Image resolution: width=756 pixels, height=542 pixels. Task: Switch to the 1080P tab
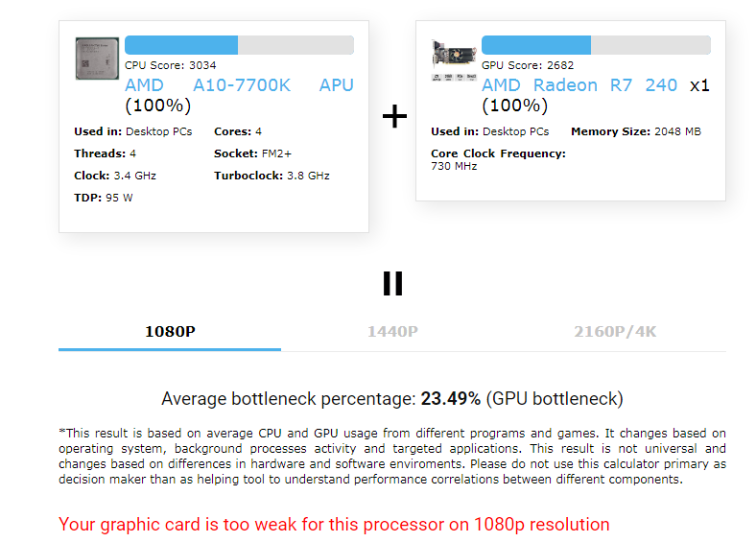[x=170, y=332]
